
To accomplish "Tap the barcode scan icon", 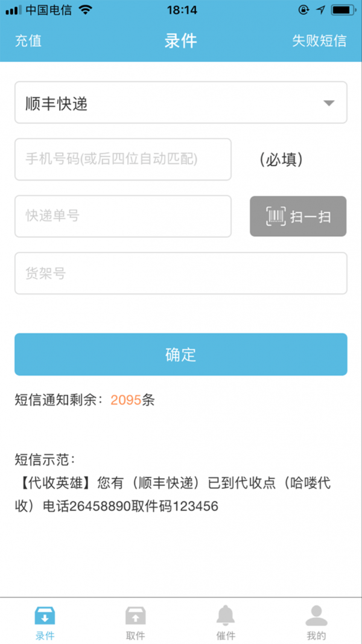I will 276,216.
